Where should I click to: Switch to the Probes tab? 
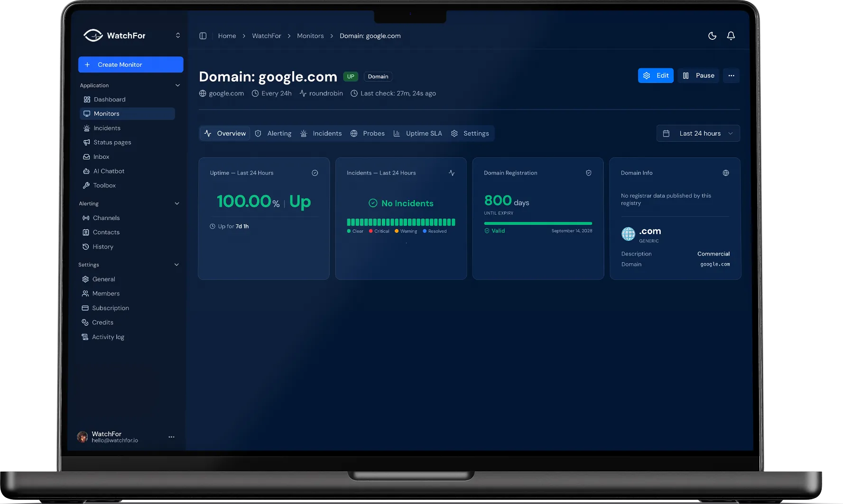(x=368, y=134)
